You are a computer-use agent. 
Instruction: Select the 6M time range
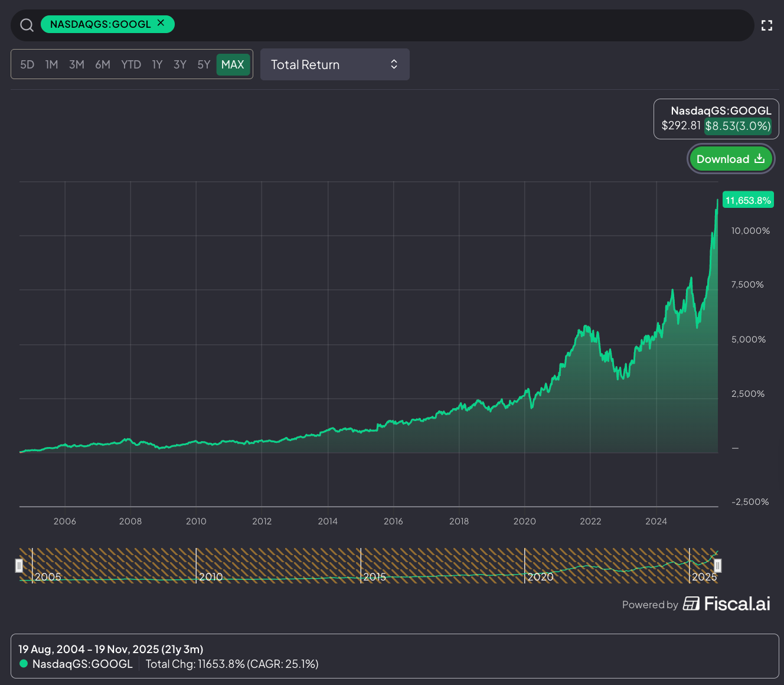point(103,64)
